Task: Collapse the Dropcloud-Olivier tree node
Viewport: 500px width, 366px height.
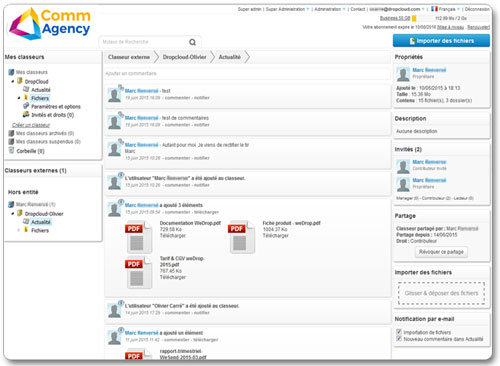Action: point(13,213)
